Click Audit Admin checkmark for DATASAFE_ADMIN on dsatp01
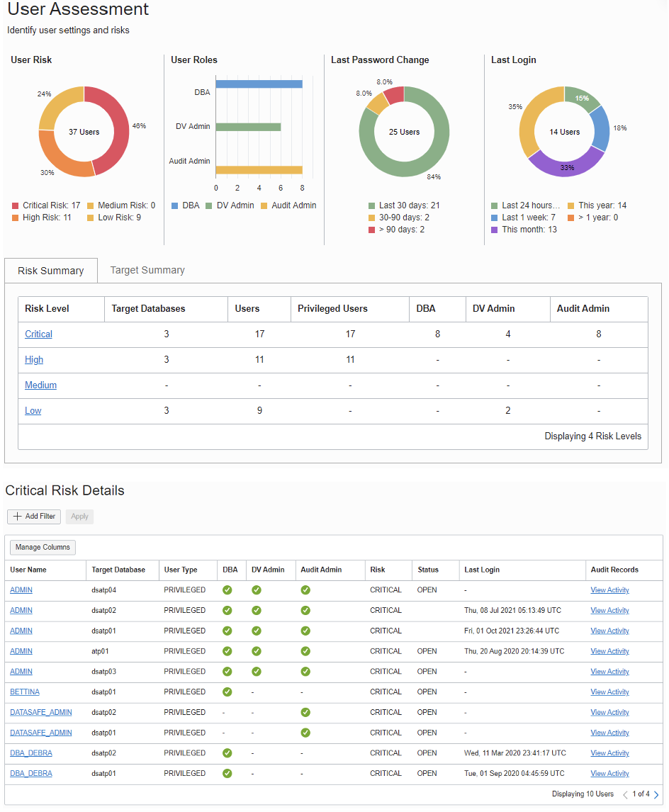 pyautogui.click(x=305, y=733)
